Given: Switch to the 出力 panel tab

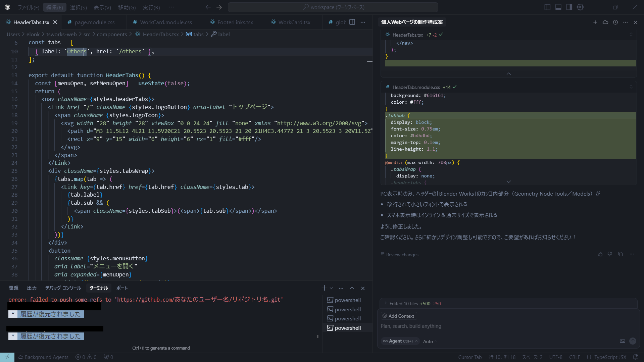Looking at the screenshot, I should (32, 288).
